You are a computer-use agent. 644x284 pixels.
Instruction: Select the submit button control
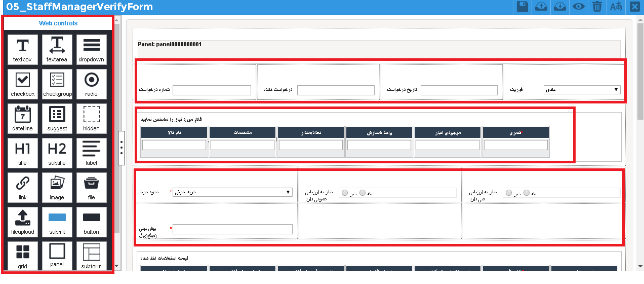point(57,222)
